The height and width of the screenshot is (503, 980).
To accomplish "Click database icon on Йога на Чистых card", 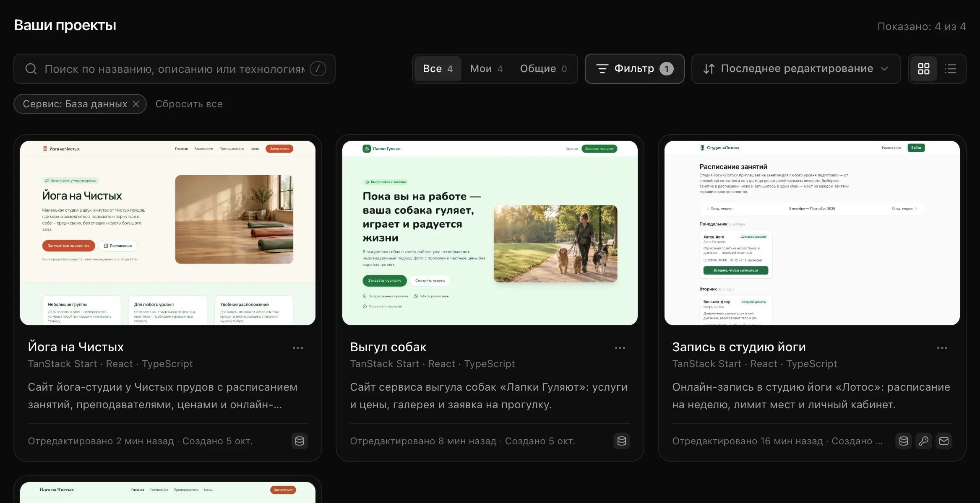I will (300, 441).
